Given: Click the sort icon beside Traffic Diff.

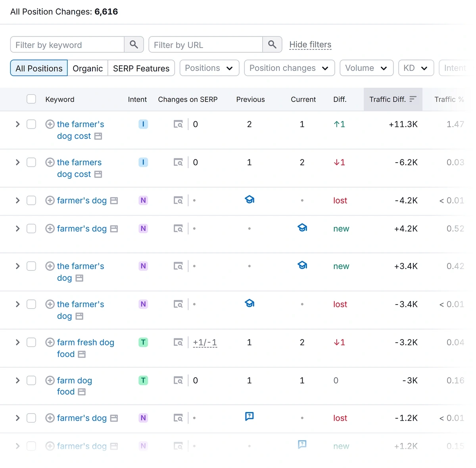Looking at the screenshot, I should pyautogui.click(x=413, y=99).
